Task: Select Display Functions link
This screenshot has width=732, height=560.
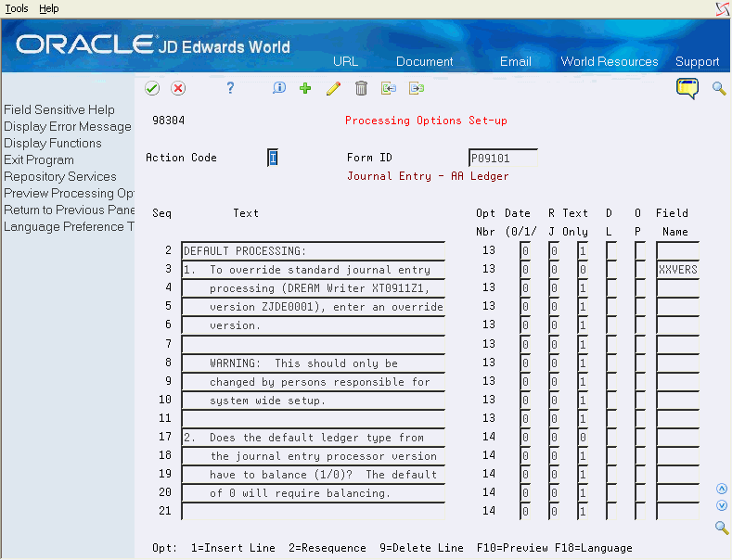Action: 53,144
